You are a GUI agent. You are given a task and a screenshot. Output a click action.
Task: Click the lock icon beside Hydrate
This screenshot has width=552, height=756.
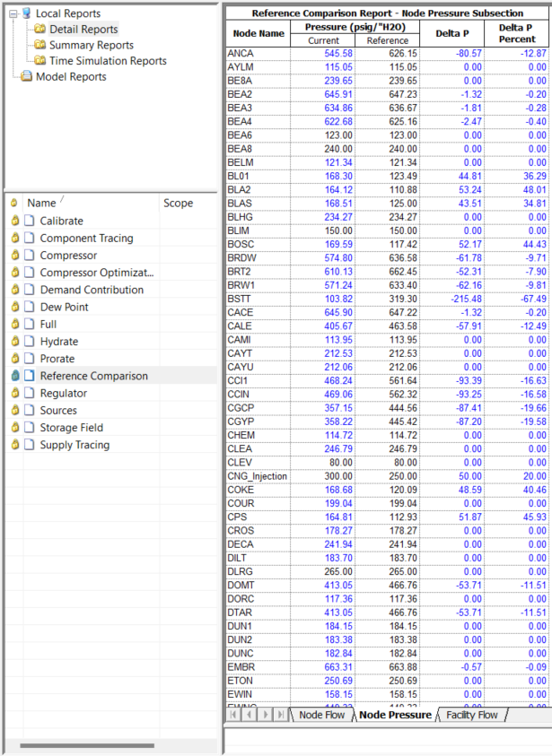(x=15, y=342)
